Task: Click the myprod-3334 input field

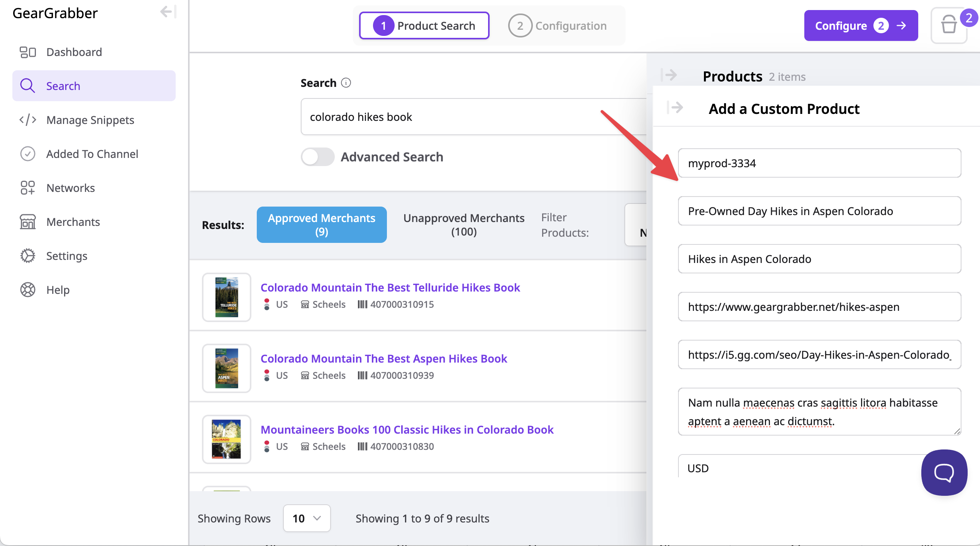Action: [x=819, y=163]
